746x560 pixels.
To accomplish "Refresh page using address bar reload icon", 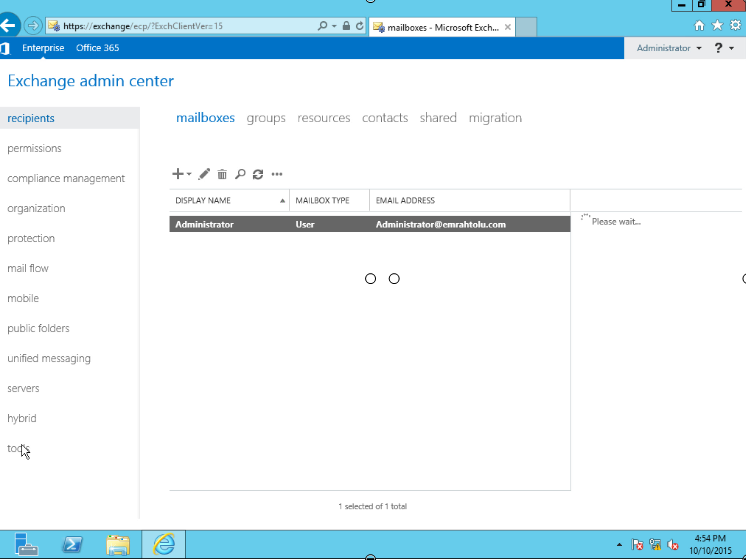I will coord(360,26).
